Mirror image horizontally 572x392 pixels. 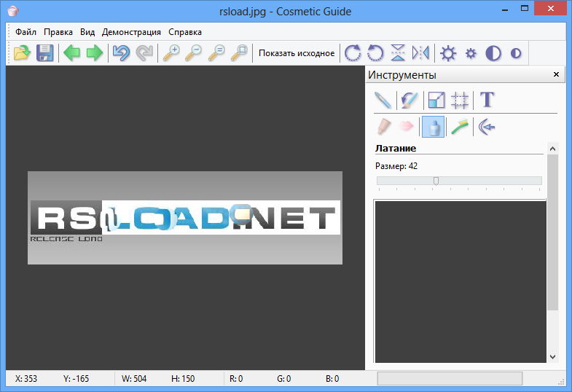[x=420, y=53]
